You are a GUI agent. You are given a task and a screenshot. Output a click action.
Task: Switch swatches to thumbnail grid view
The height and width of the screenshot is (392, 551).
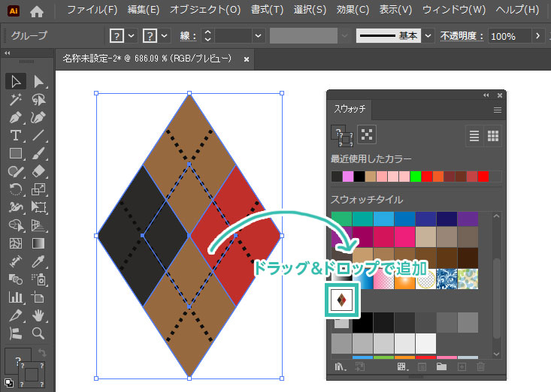coord(494,135)
